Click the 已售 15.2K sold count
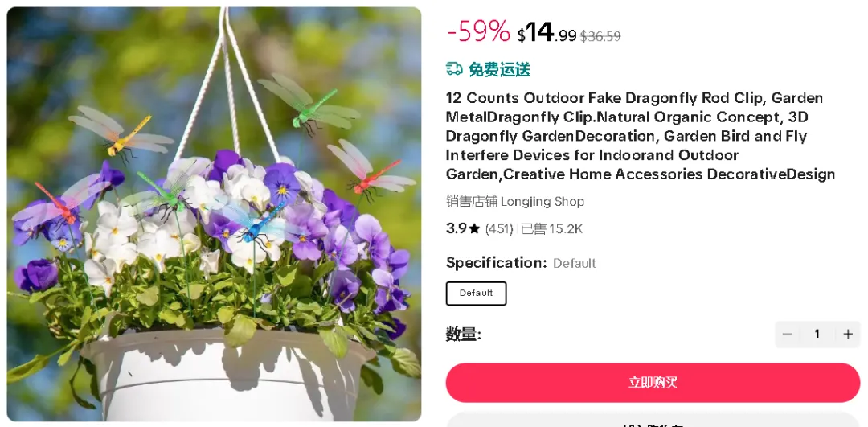The image size is (868, 427). click(x=552, y=229)
